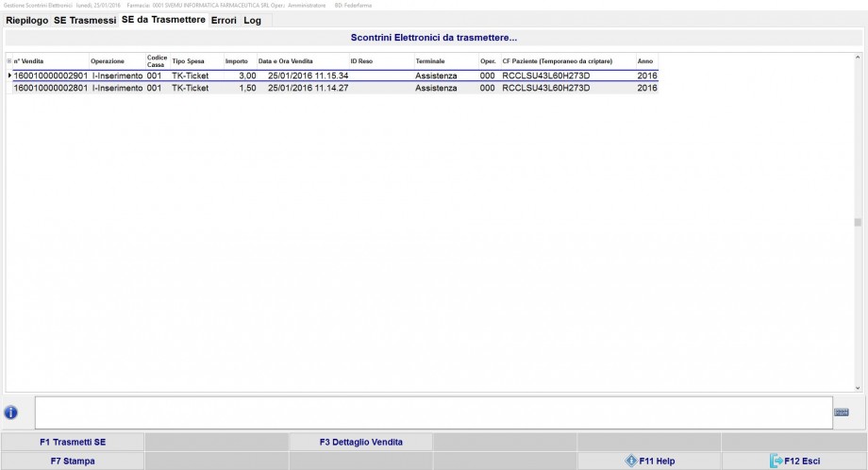Click the F11 Help button

click(x=649, y=462)
